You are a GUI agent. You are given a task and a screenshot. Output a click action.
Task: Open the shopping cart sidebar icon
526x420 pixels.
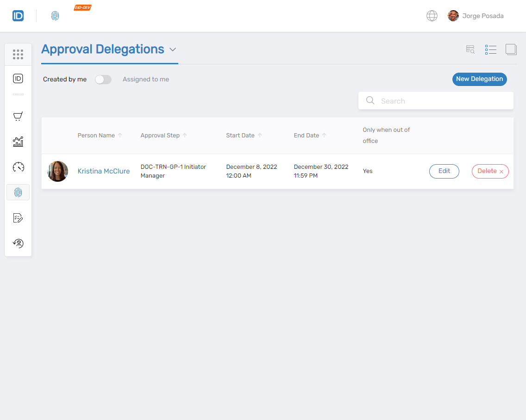tap(18, 116)
